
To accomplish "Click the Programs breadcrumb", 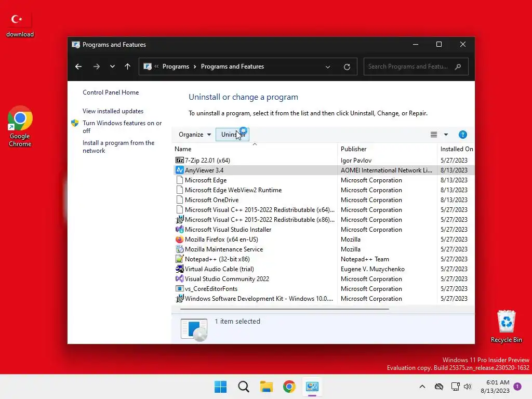I will click(176, 66).
